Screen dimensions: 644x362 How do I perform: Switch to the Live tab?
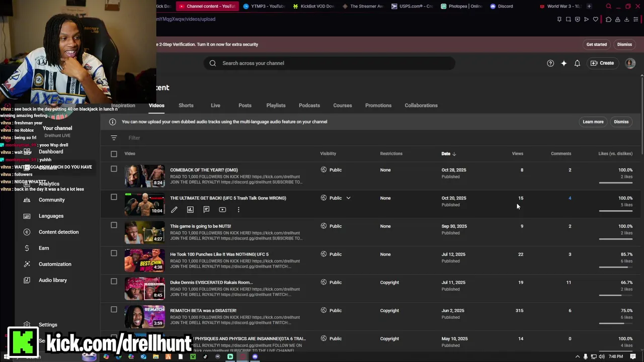point(215,106)
